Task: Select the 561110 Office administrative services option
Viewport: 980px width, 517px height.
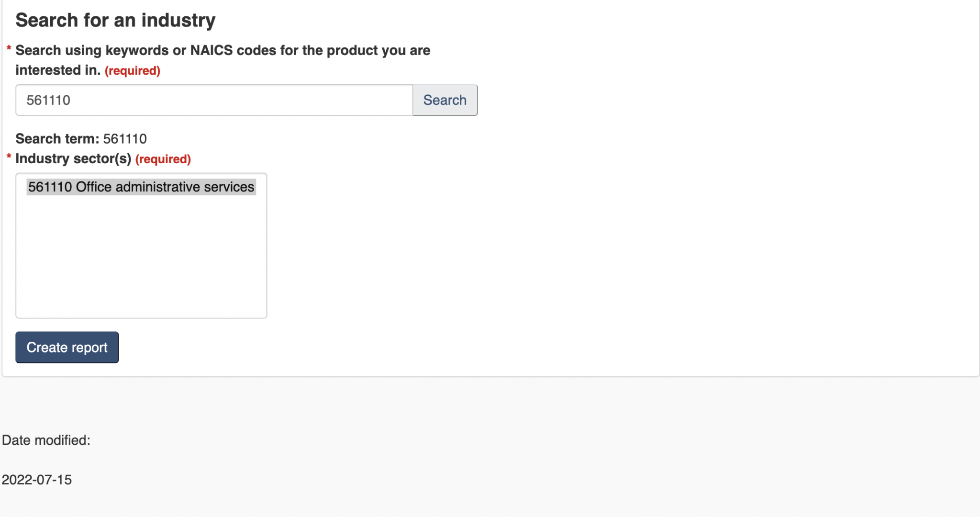Action: coord(141,187)
